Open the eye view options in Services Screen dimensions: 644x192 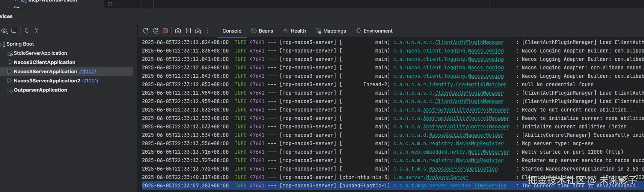click(x=4, y=31)
